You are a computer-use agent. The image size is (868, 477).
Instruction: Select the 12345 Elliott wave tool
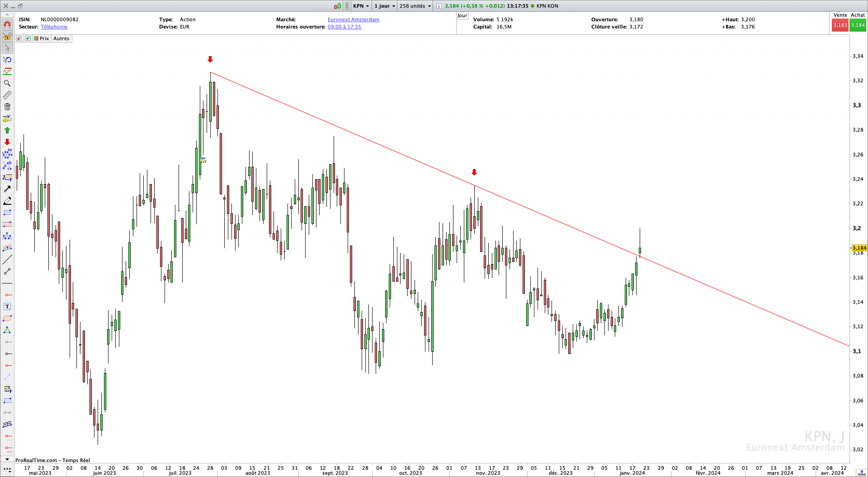7,154
